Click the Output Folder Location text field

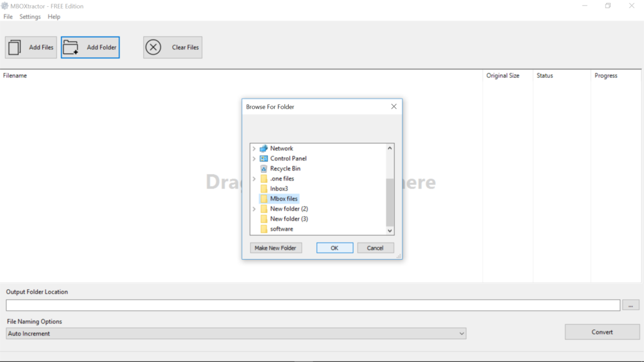coord(313,305)
